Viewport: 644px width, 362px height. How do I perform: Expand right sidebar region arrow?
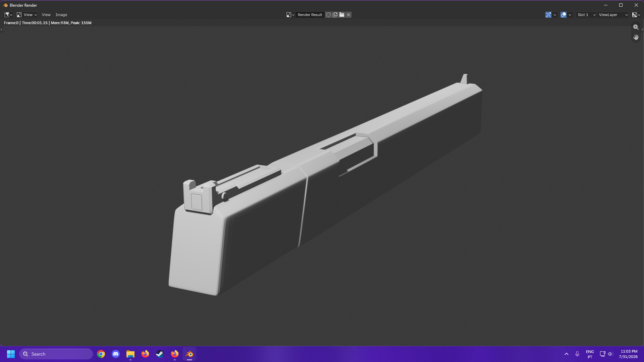[x=642, y=29]
